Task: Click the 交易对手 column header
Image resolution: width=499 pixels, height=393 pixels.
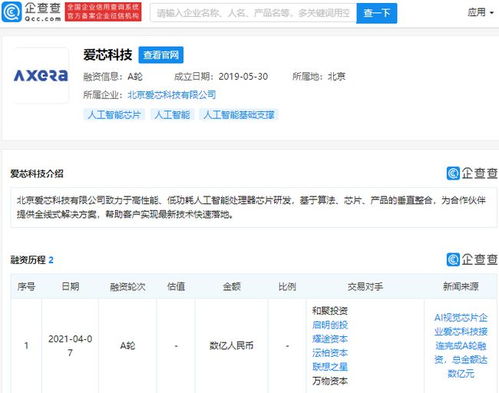Action: tap(365, 287)
